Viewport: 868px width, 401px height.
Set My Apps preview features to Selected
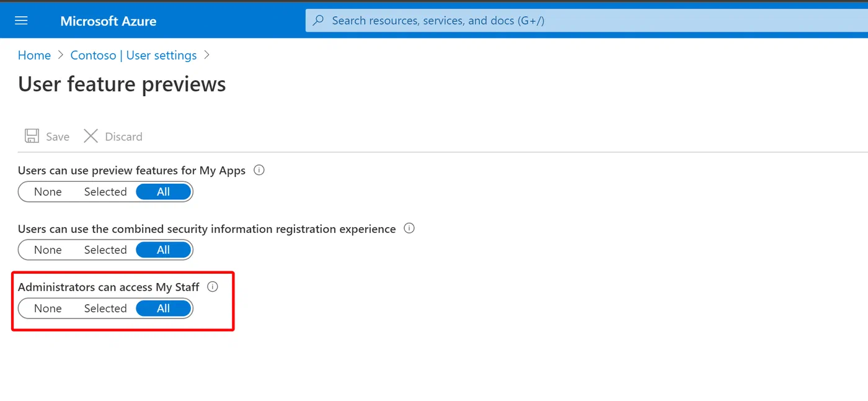105,192
